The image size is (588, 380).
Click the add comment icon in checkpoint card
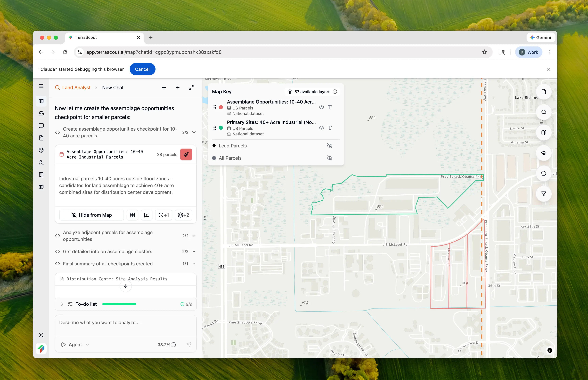[x=146, y=215]
